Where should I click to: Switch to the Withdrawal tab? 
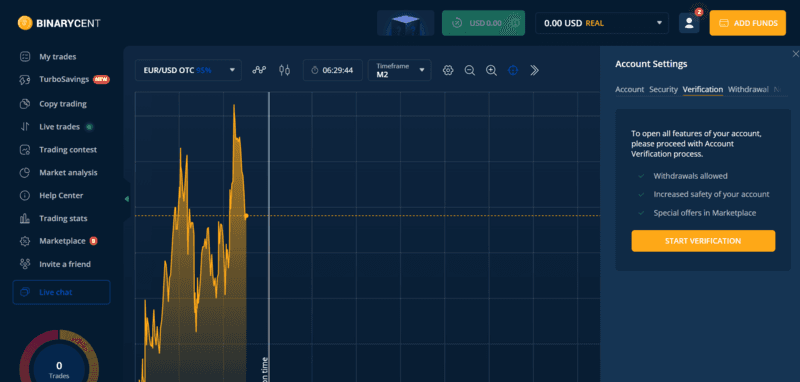[x=748, y=89]
